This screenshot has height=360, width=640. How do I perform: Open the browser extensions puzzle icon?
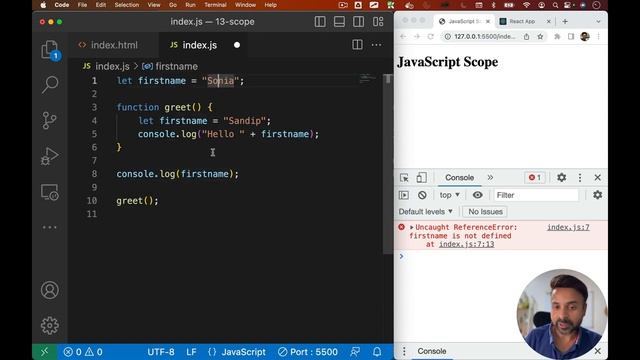click(x=557, y=36)
